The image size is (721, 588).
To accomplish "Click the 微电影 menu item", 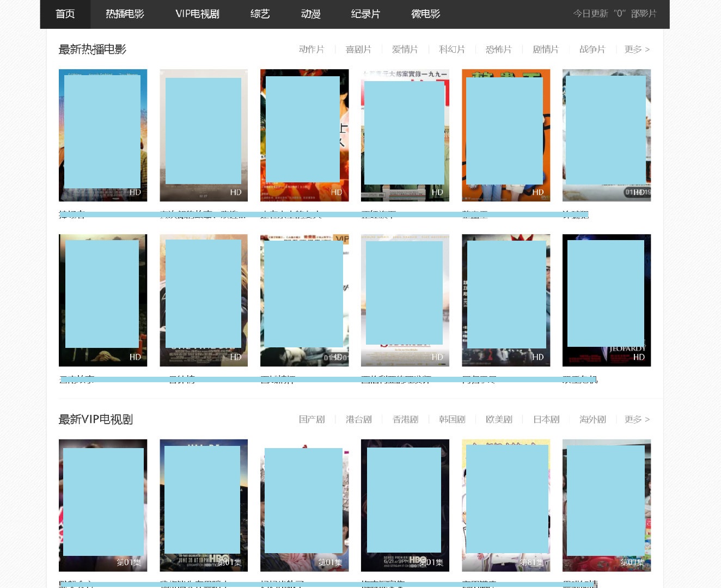I will click(x=425, y=14).
